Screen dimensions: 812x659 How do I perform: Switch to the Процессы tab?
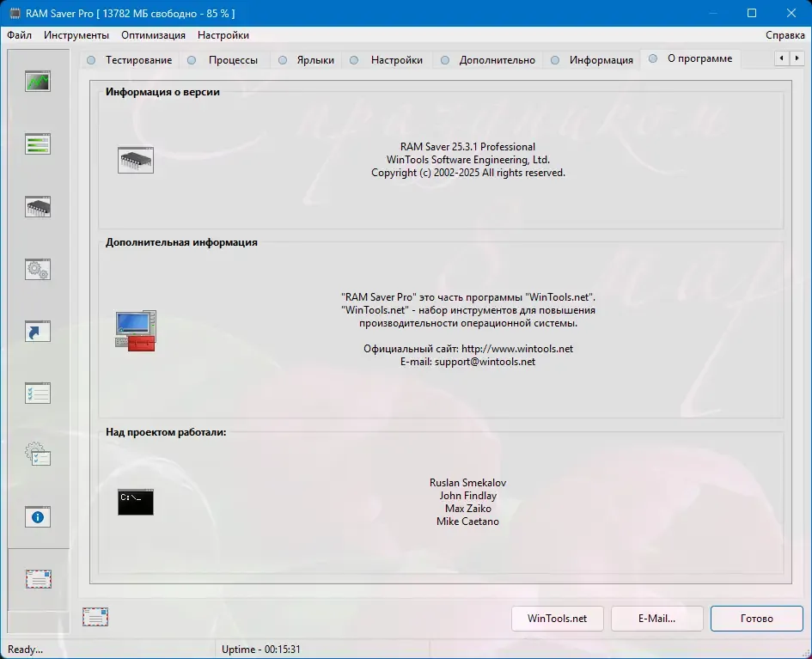(x=223, y=60)
